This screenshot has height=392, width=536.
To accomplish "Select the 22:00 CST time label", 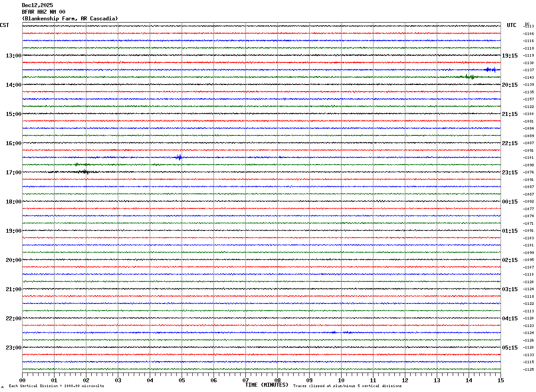I will 13,319.
